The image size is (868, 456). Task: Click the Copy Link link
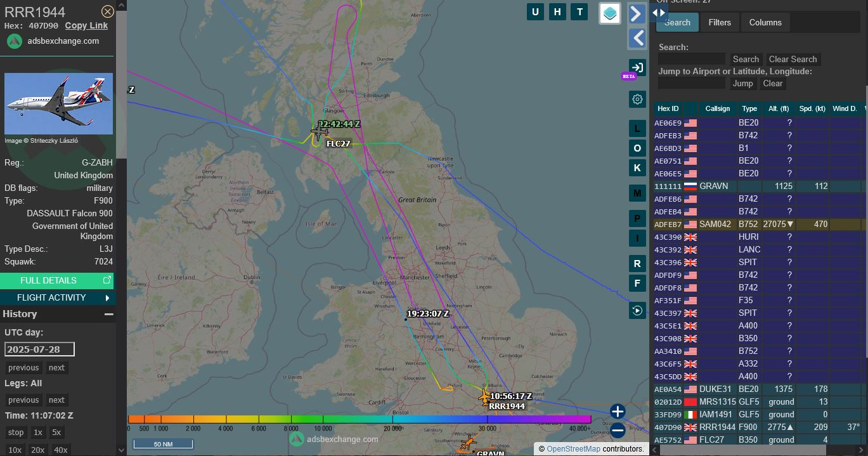86,25
